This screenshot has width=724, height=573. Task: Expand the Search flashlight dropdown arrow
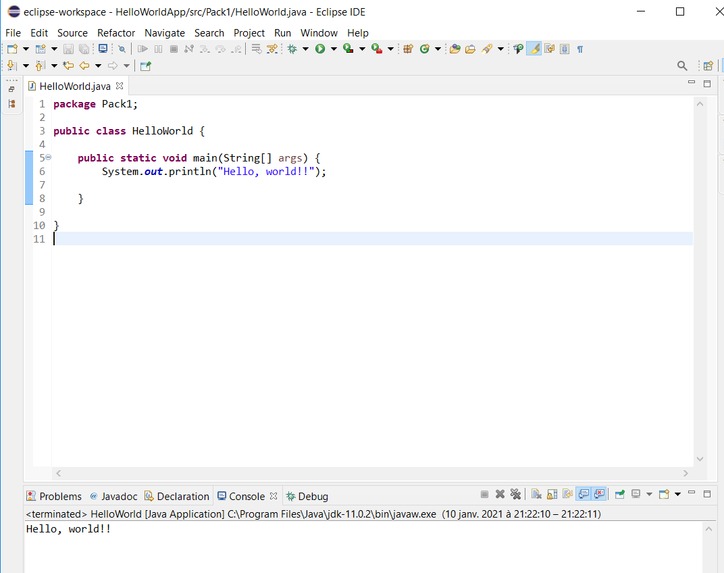tap(501, 49)
